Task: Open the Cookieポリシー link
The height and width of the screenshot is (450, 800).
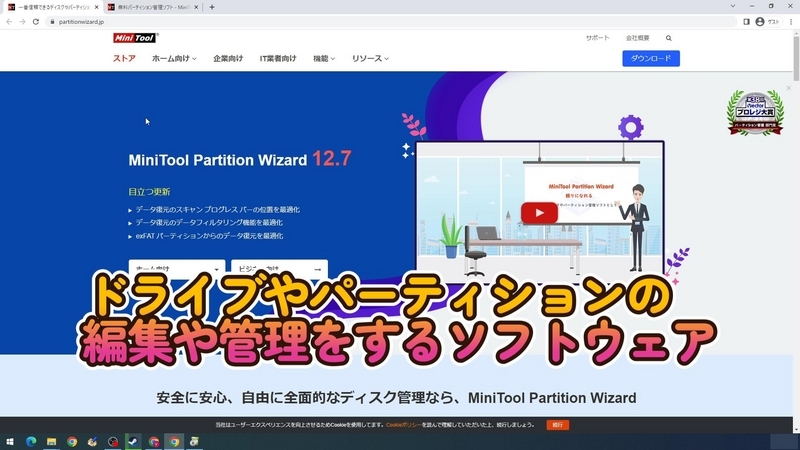Action: point(404,424)
